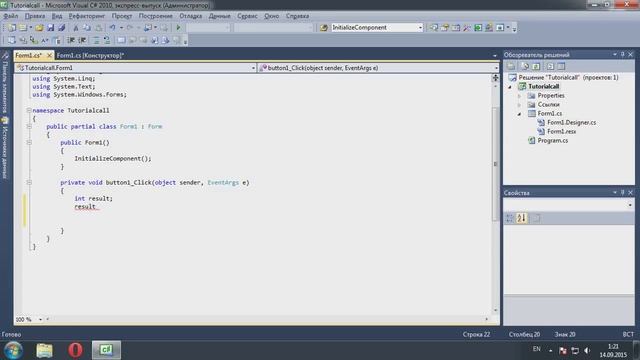
Task: Open the Панель элементов side tab
Action: click(5, 84)
